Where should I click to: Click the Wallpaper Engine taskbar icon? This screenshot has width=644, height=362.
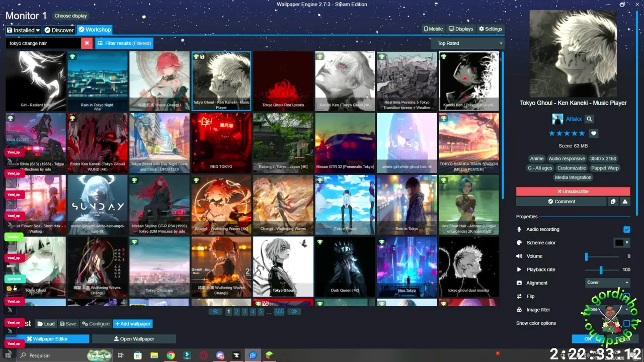pyautogui.click(x=253, y=355)
